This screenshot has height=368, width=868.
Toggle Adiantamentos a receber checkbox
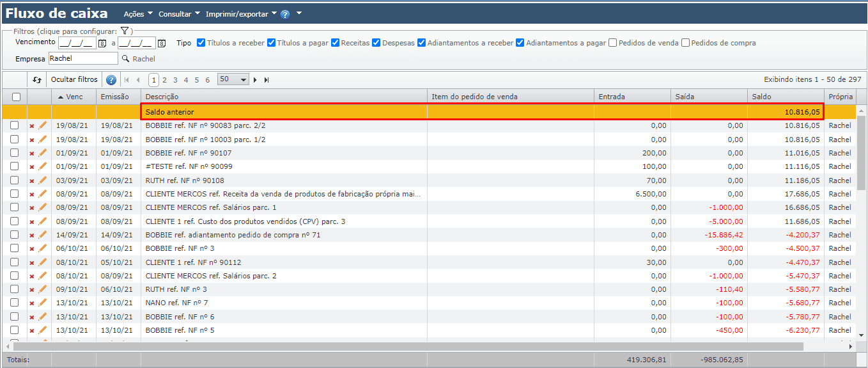421,43
